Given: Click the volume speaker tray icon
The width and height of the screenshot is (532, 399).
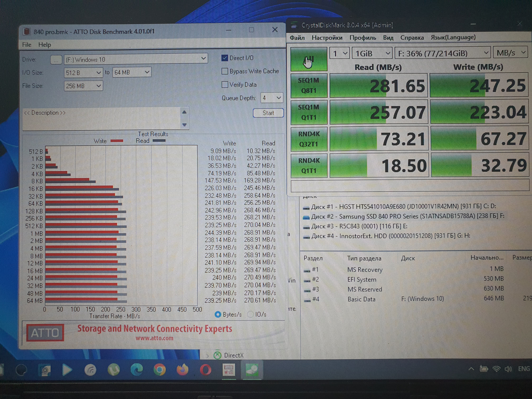Looking at the screenshot, I should 508,369.
